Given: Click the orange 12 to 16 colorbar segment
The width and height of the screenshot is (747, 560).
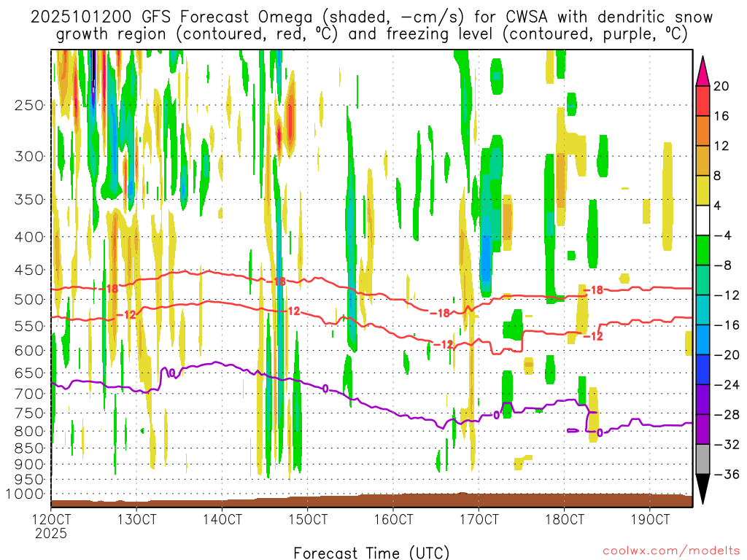Looking at the screenshot, I should pyautogui.click(x=703, y=131).
